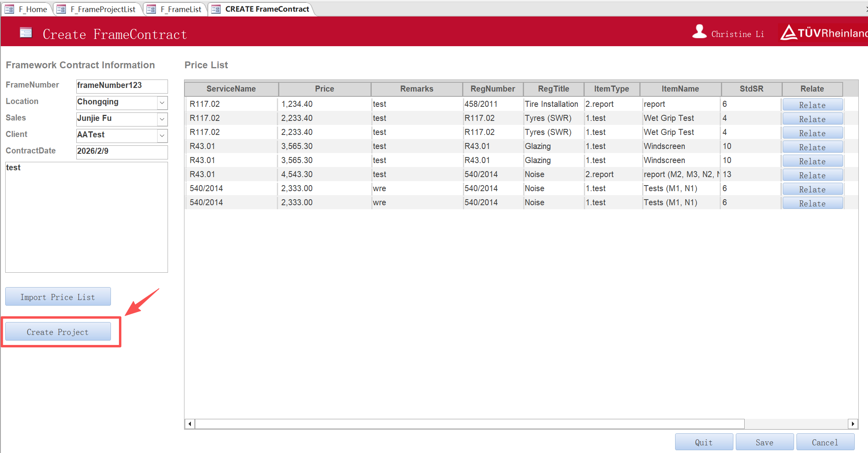
Task: Save the frame contract
Action: 764,442
